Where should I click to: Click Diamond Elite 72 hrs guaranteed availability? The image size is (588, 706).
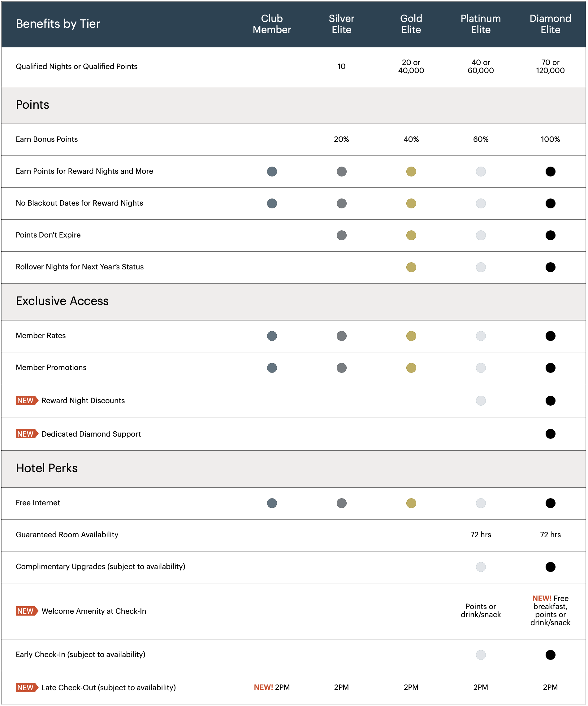click(550, 534)
